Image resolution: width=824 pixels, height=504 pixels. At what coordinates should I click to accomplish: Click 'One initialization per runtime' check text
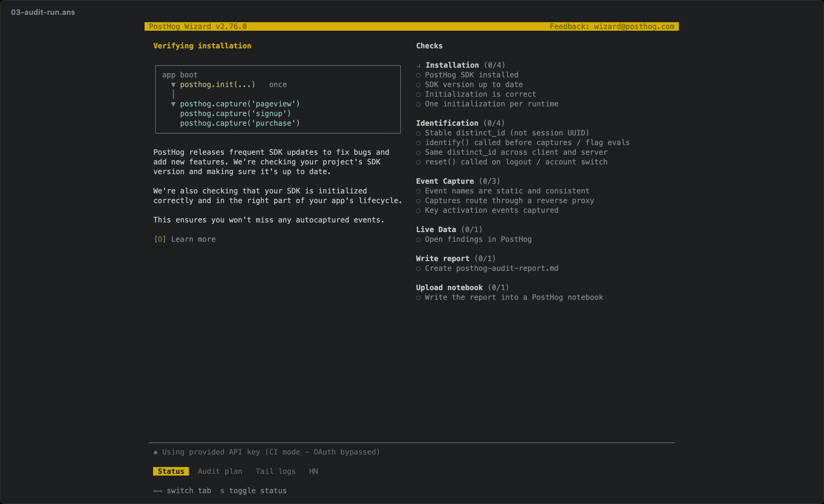pyautogui.click(x=492, y=104)
